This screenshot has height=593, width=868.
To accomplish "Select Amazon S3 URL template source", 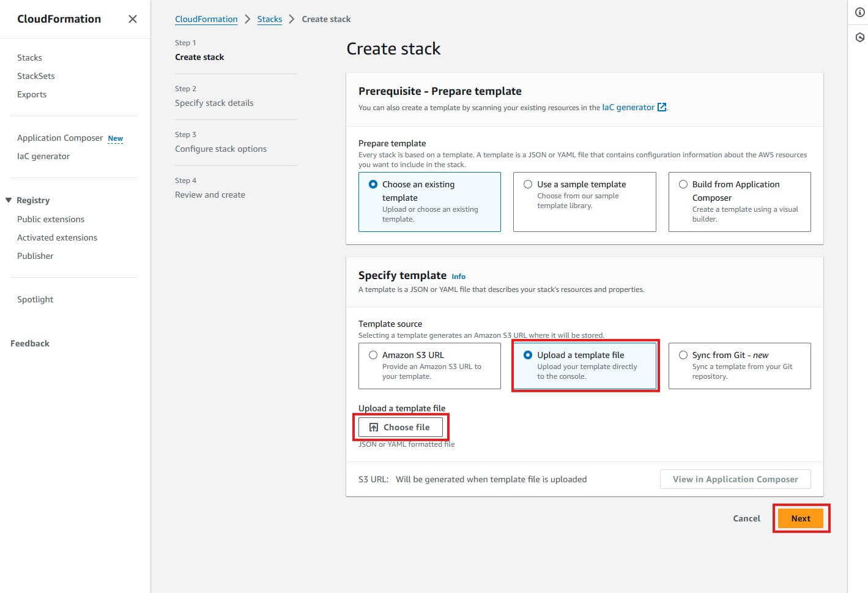I will 429,366.
